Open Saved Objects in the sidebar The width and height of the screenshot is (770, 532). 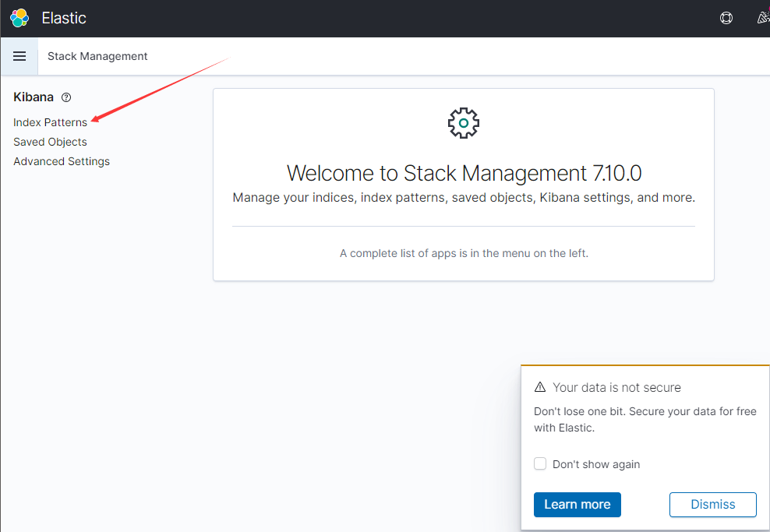click(50, 142)
